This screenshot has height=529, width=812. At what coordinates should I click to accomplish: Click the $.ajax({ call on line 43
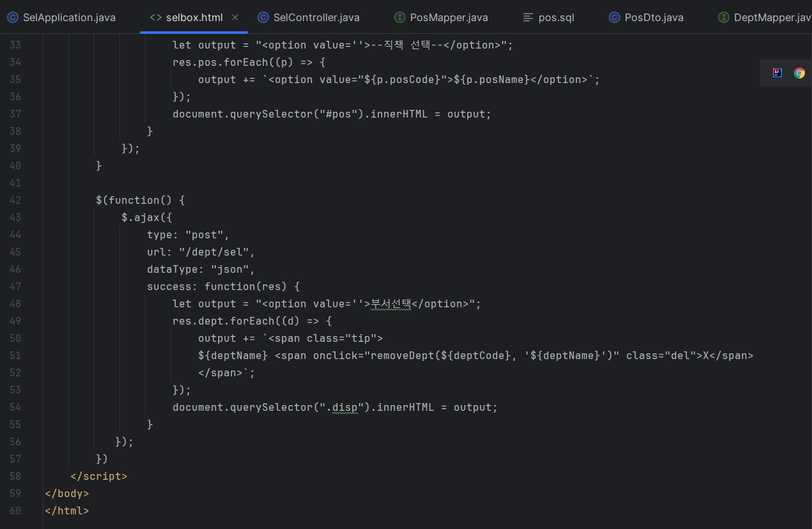point(146,217)
